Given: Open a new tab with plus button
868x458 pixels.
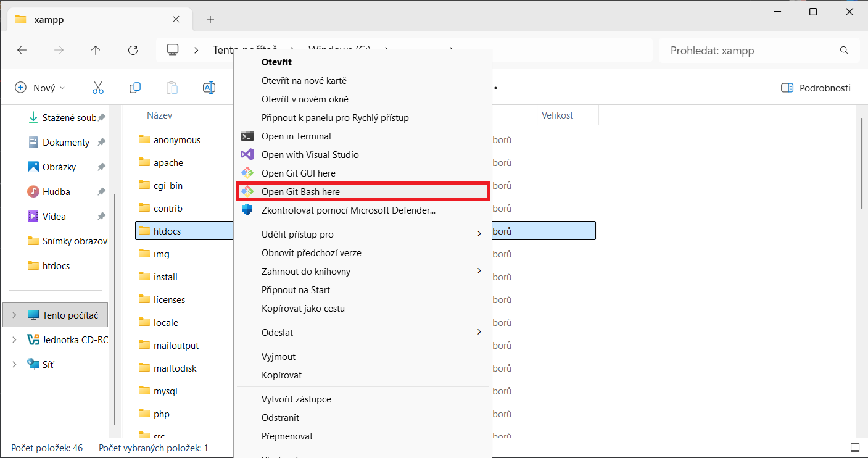Looking at the screenshot, I should tap(210, 19).
